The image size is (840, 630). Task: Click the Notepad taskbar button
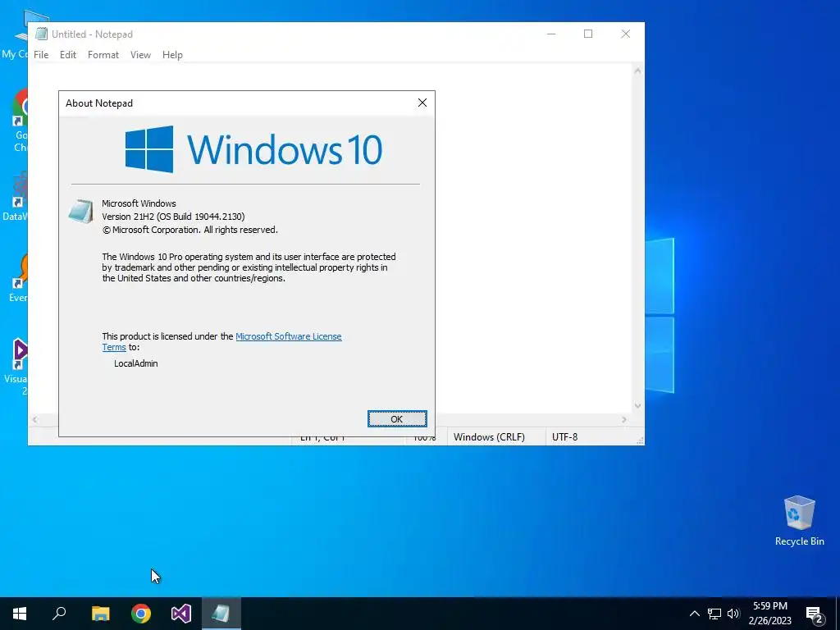coord(221,614)
